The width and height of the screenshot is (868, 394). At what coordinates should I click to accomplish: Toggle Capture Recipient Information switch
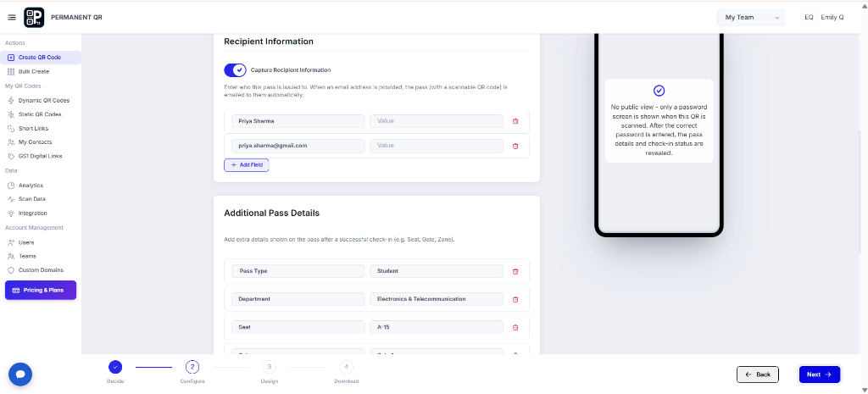coord(236,70)
